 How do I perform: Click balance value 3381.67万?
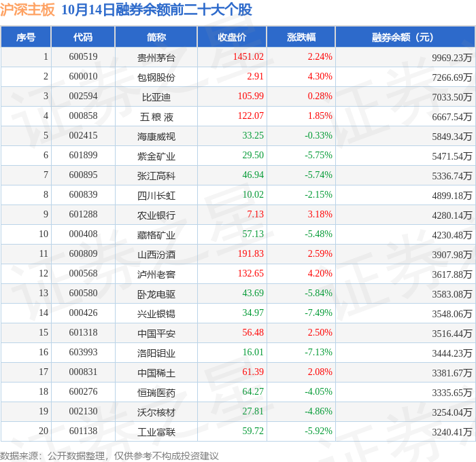(452, 373)
